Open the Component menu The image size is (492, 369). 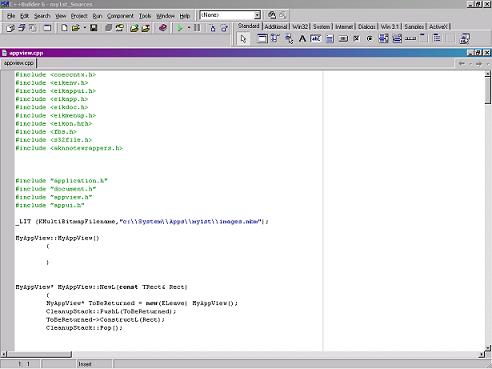coord(120,16)
